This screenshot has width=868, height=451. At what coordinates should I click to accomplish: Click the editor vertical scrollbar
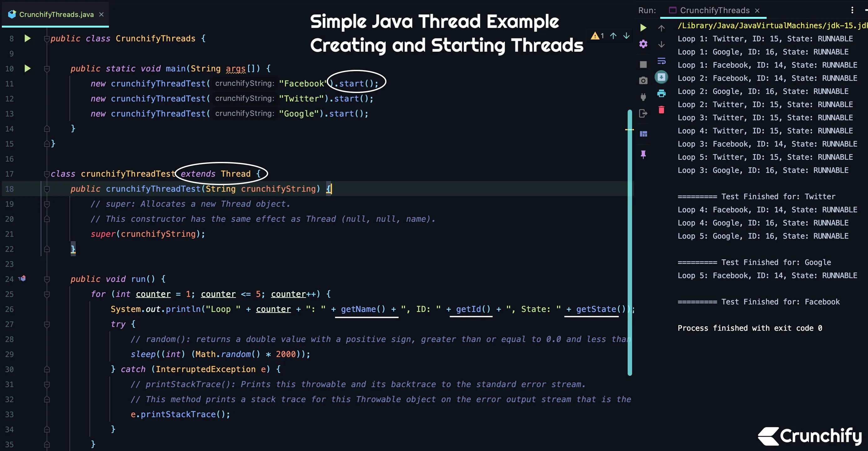(x=630, y=242)
